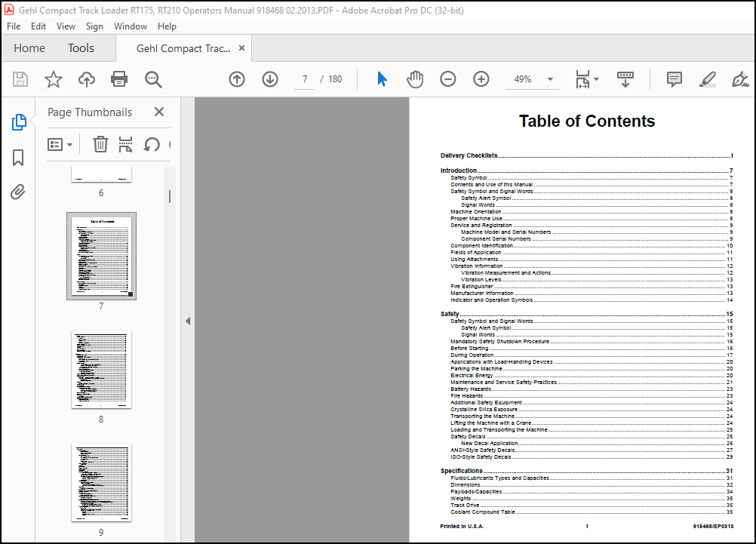Select page 6 thumbnail
Viewport: 756px width, 544px height.
tap(101, 174)
